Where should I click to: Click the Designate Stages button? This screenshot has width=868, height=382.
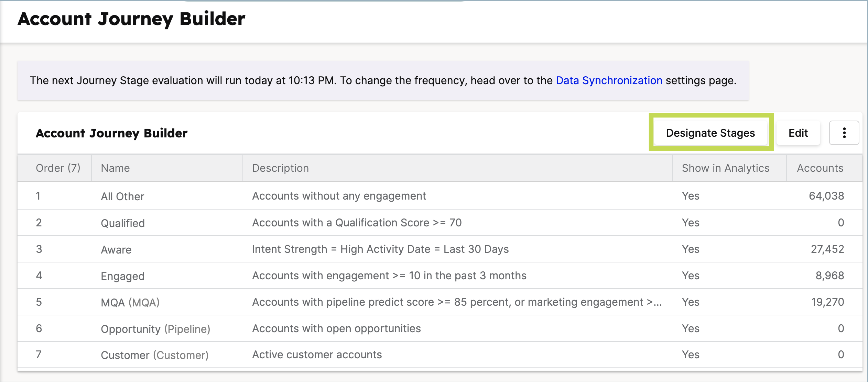pos(710,133)
